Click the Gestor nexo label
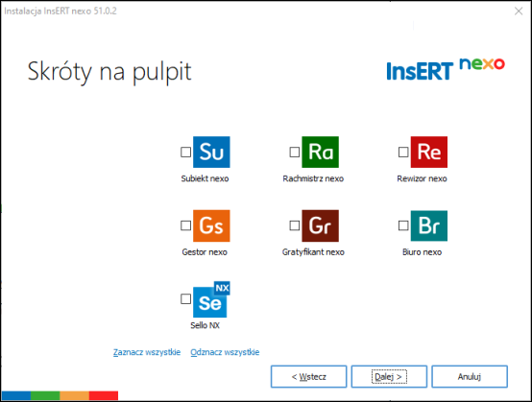Screen dimensions: 532x402 [x=205, y=252]
